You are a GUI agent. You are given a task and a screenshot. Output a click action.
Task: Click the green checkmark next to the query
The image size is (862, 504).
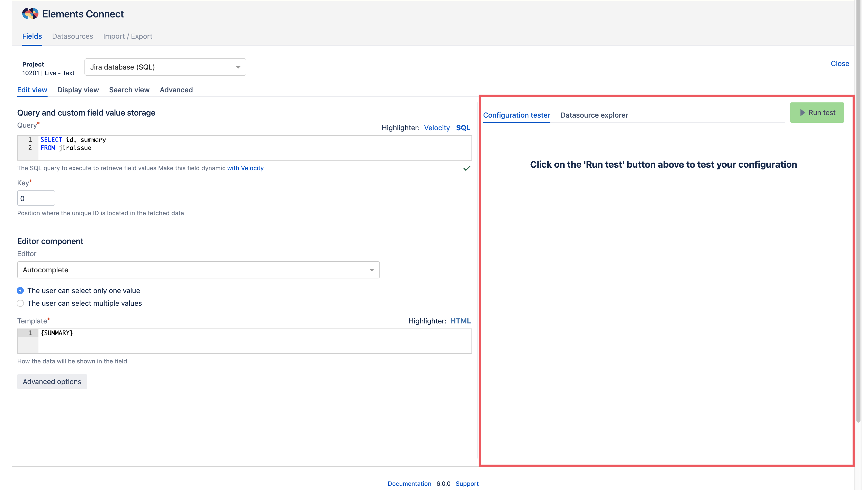467,168
